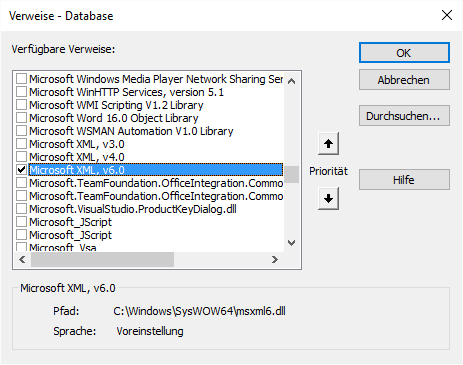This screenshot has width=463, height=365.
Task: Open Durchsuchen... to browse for a reference
Action: click(x=404, y=116)
